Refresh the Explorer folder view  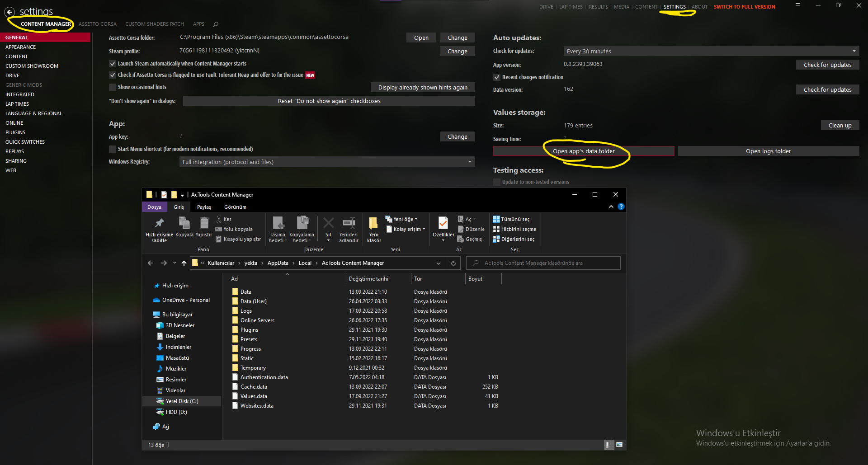click(453, 263)
